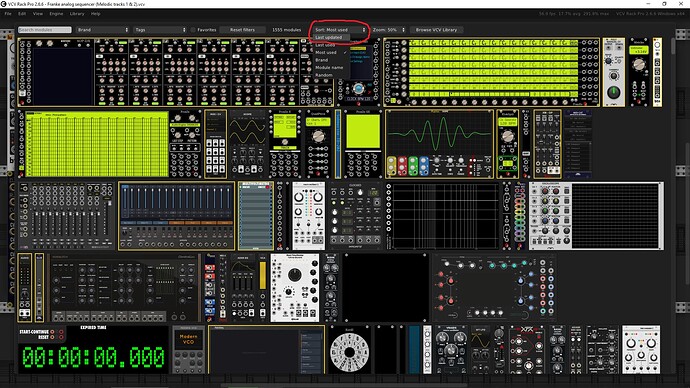This screenshot has width=690, height=388.
Task: Add the Modern VCO module
Action: coord(188,350)
